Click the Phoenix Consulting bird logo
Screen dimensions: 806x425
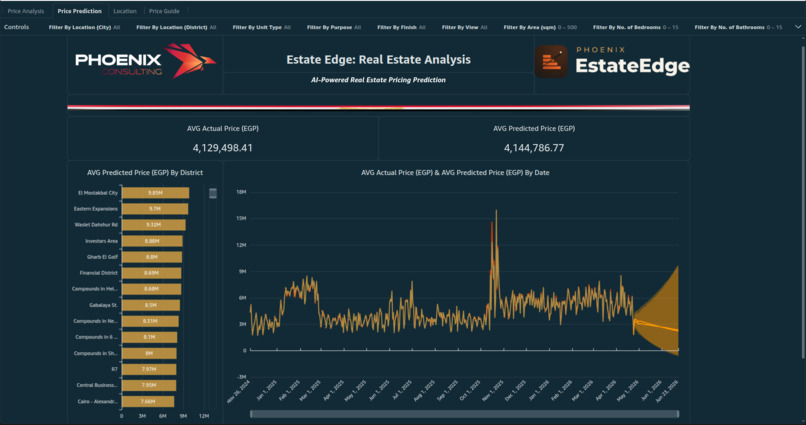(189, 61)
